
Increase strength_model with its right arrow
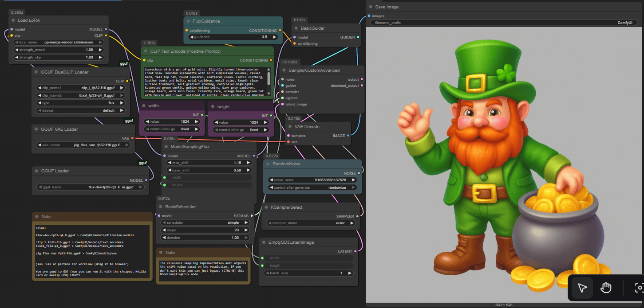coord(102,50)
